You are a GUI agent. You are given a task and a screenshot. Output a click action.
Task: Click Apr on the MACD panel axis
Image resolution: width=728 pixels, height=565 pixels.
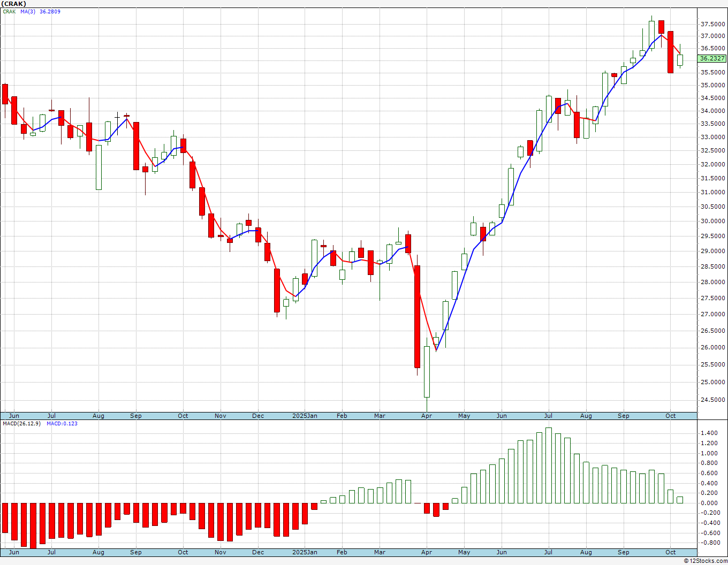[427, 552]
